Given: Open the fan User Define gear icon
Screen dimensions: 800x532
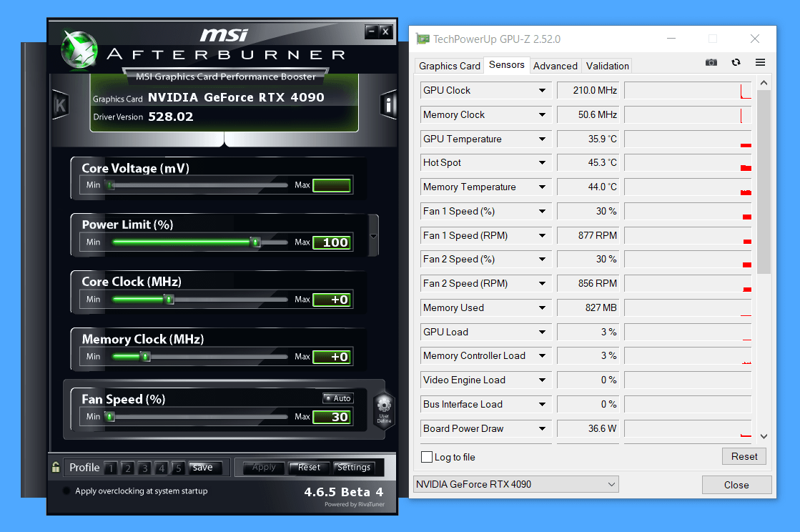Looking at the screenshot, I should pyautogui.click(x=384, y=410).
